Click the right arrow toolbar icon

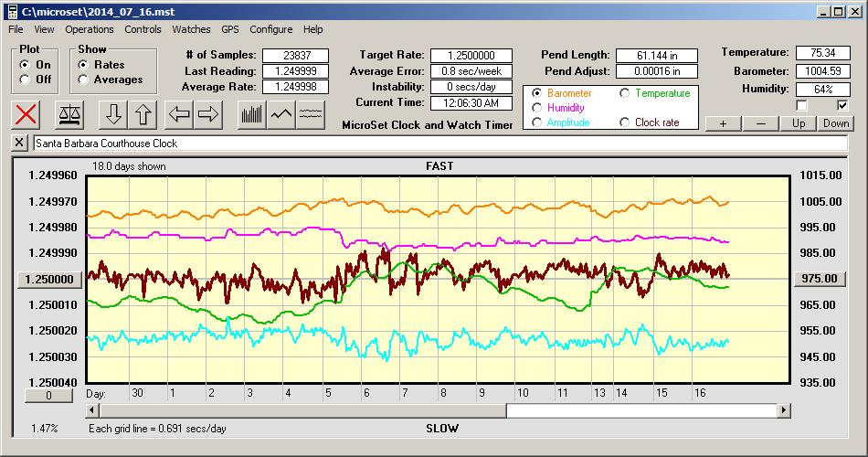208,114
